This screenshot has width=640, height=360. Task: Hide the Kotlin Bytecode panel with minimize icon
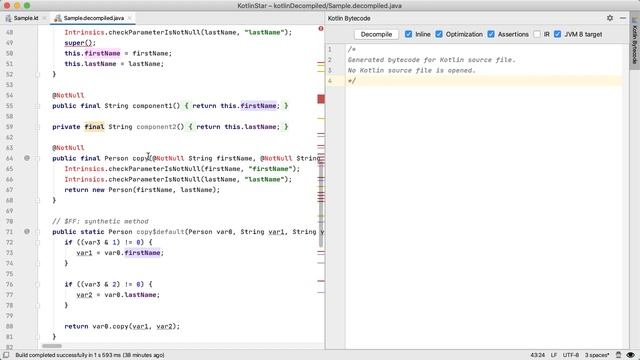point(622,18)
